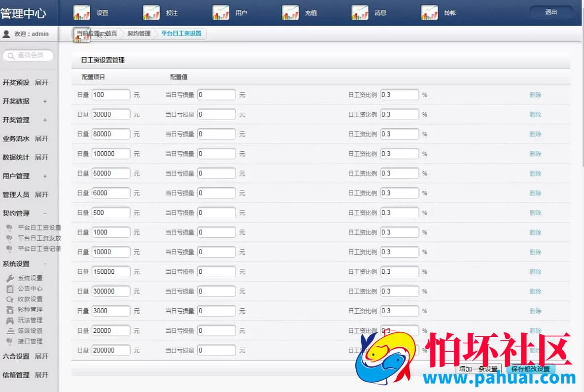Click 删除 on the first settings row
Image resolution: width=584 pixels, height=392 pixels.
536,94
